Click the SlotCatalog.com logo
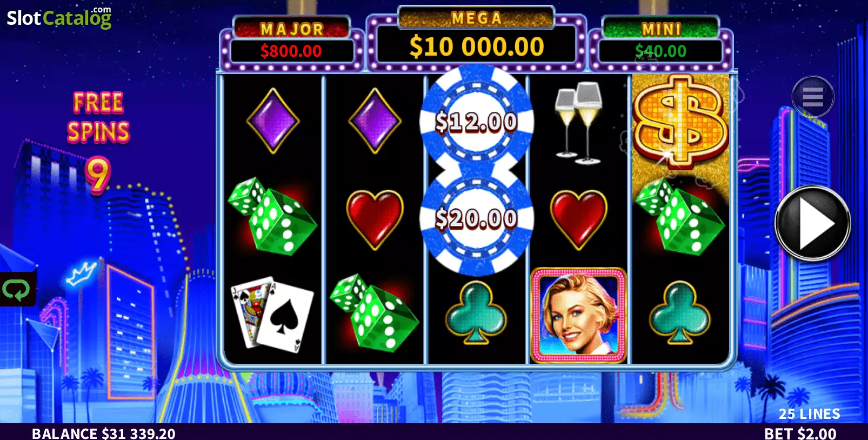The image size is (868, 440). [59, 17]
